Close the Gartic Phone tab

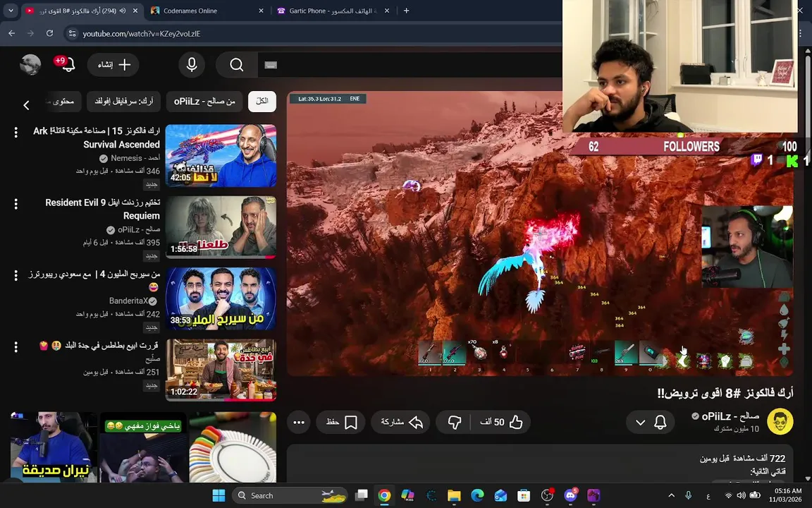pos(387,11)
